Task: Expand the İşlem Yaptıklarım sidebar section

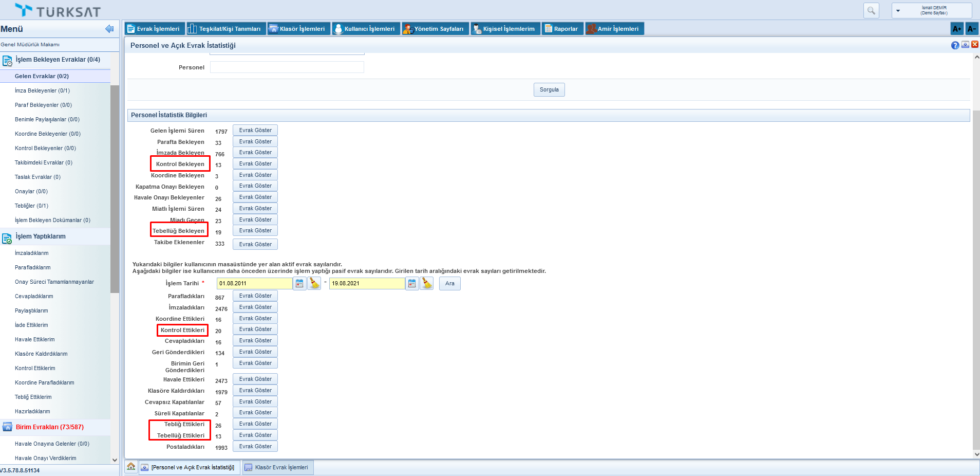Action: pyautogui.click(x=41, y=236)
